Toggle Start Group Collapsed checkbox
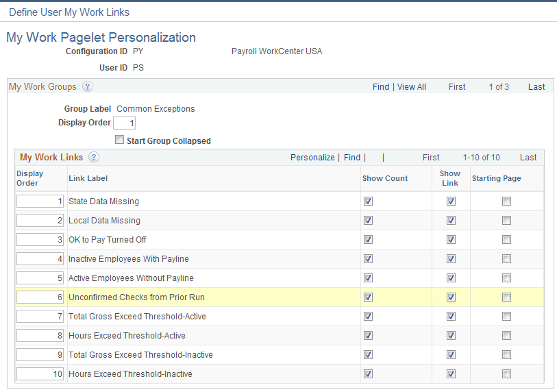The width and height of the screenshot is (557, 392). click(119, 140)
